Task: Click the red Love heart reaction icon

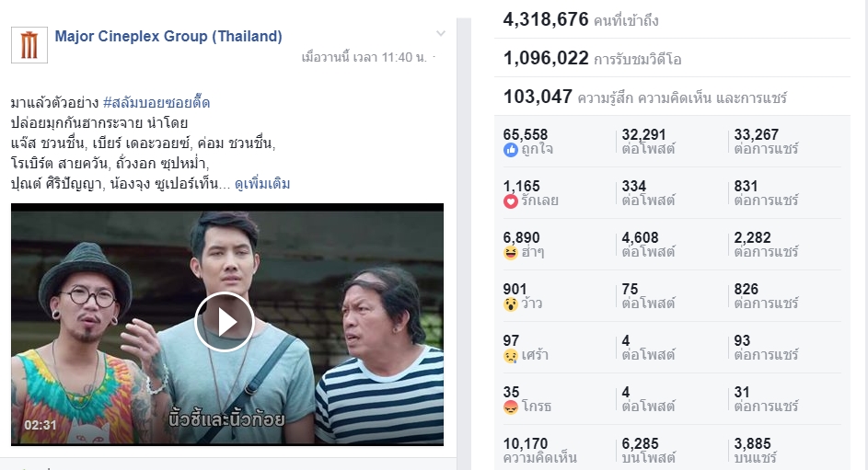Action: pyautogui.click(x=510, y=201)
